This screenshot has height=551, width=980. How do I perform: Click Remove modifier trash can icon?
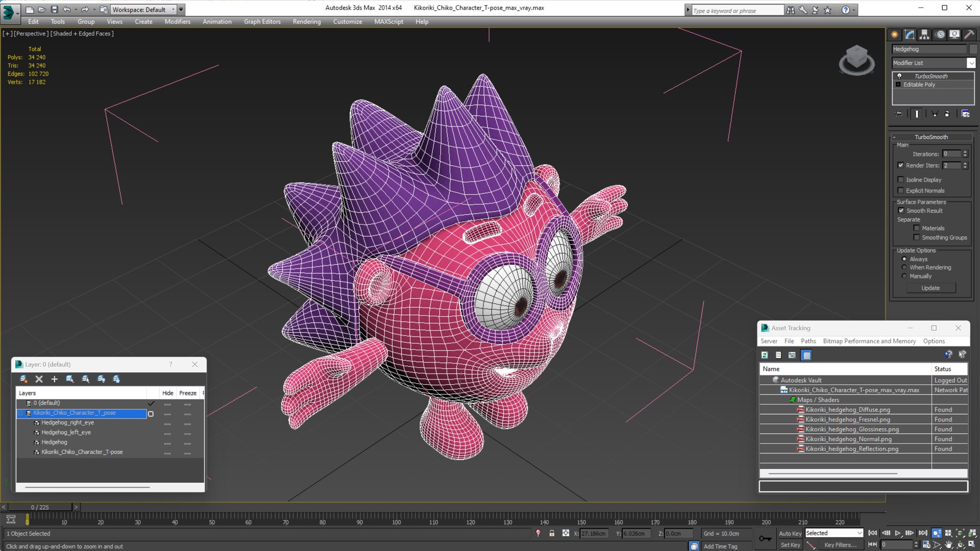pyautogui.click(x=947, y=114)
